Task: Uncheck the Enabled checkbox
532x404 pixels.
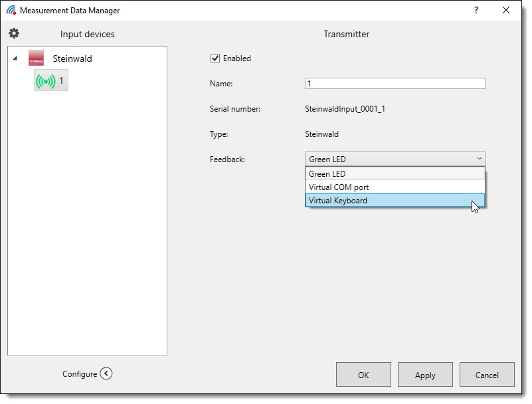Action: [x=215, y=58]
